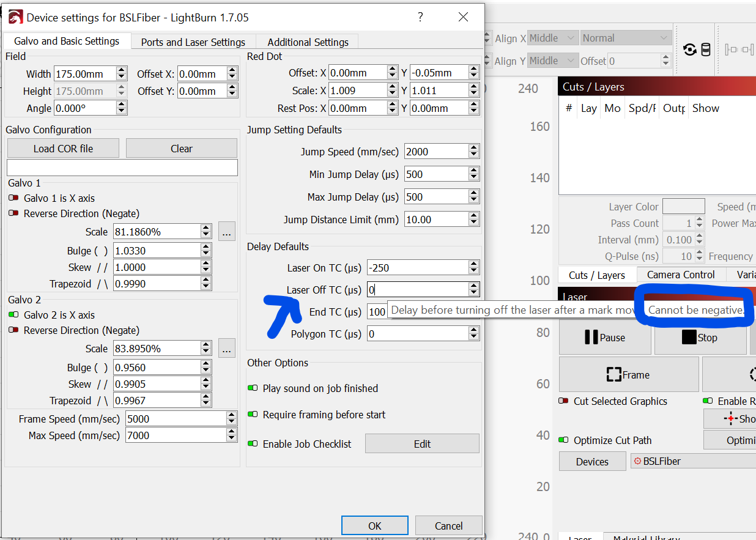Click the Frame button in Laser panel
The image size is (756, 540).
pos(629,375)
